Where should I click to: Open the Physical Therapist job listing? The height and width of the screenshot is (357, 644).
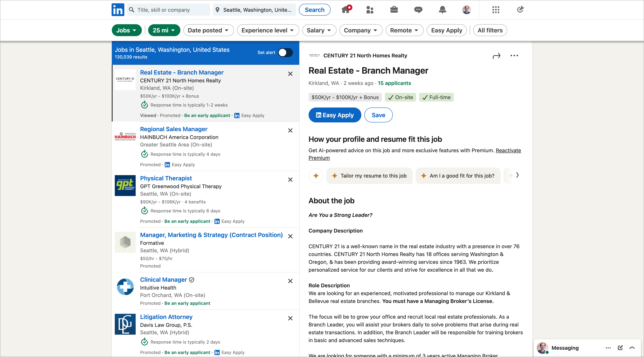166,178
